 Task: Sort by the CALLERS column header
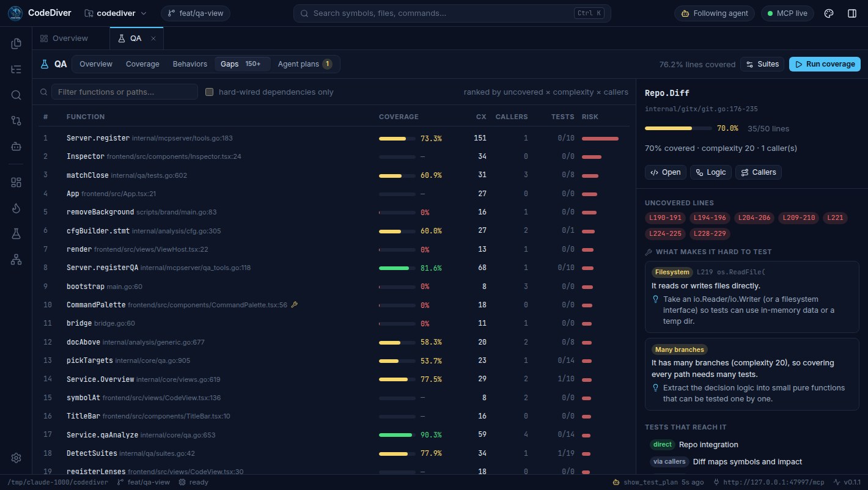pos(512,117)
